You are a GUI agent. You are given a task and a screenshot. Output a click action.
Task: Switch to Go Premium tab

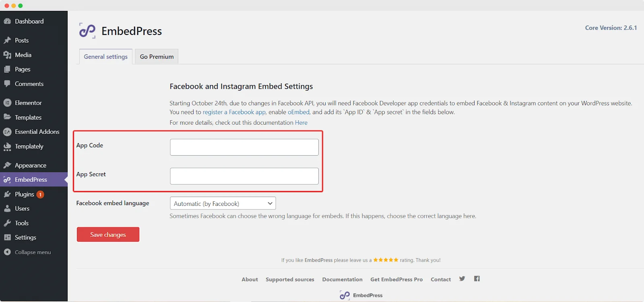click(157, 57)
